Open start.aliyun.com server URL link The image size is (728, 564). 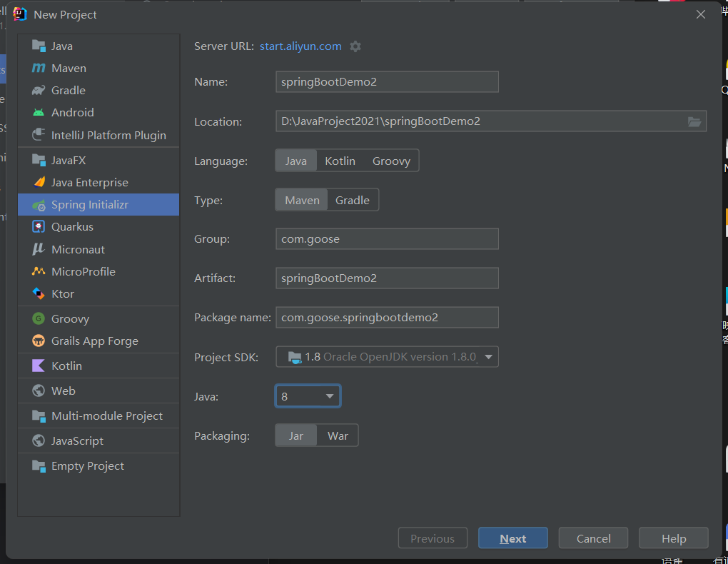point(300,46)
